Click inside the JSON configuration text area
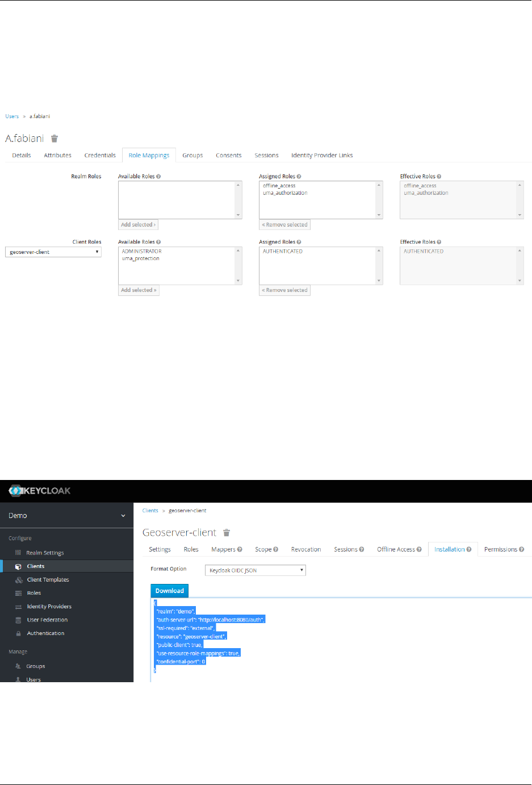The height and width of the screenshot is (785, 532). point(341,640)
